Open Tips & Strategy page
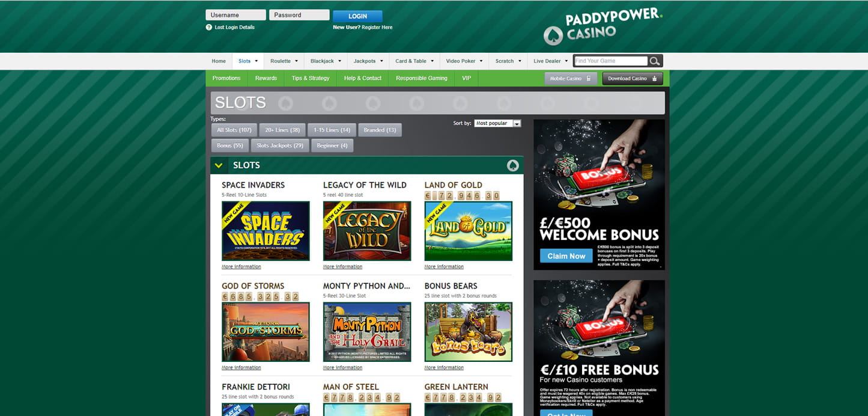 pyautogui.click(x=311, y=78)
